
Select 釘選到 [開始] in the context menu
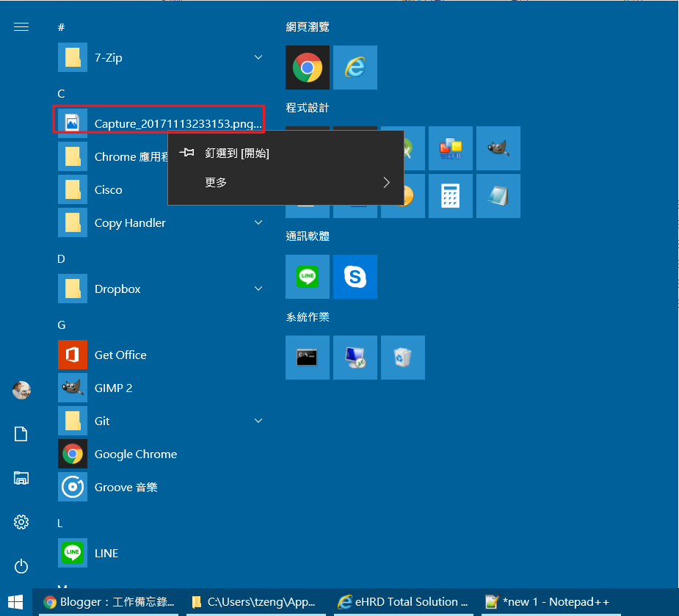click(x=237, y=153)
